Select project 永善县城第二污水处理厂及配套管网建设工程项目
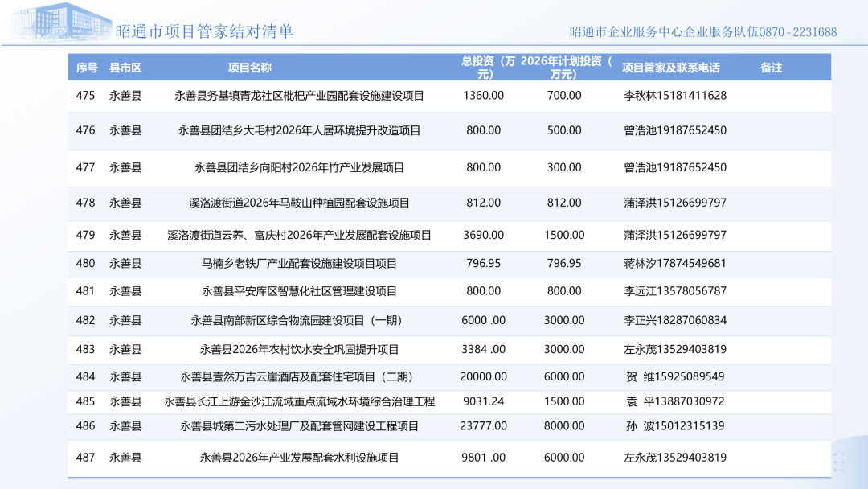This screenshot has height=489, width=868. point(299,426)
